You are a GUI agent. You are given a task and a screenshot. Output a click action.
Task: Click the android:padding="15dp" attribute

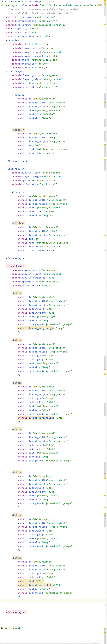click(x=21, y=33)
